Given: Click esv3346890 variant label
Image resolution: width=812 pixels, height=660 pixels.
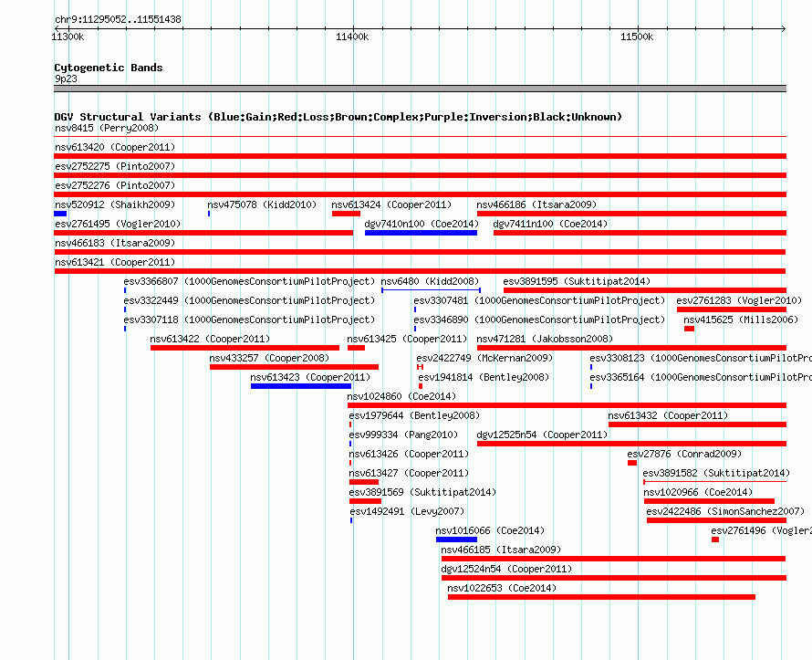Looking at the screenshot, I should tap(539, 320).
